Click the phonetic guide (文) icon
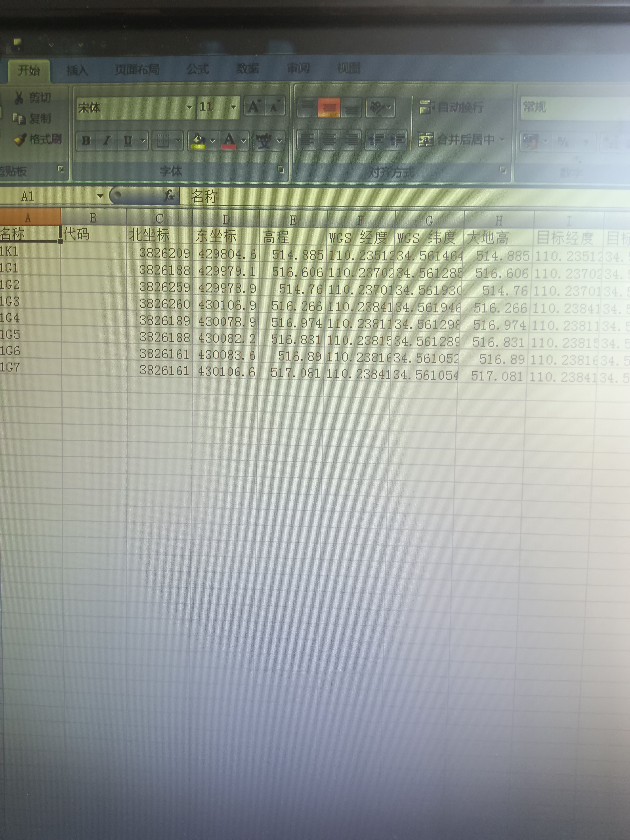The width and height of the screenshot is (630, 840). click(264, 141)
